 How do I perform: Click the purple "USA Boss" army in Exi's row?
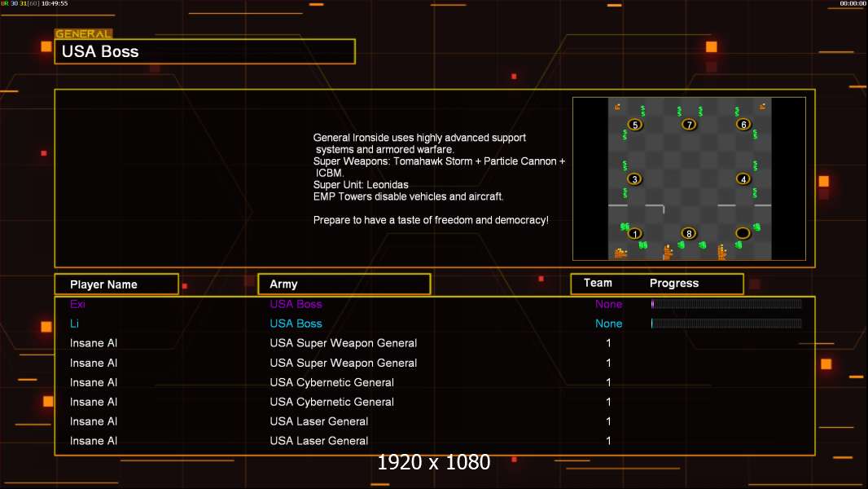coord(296,304)
